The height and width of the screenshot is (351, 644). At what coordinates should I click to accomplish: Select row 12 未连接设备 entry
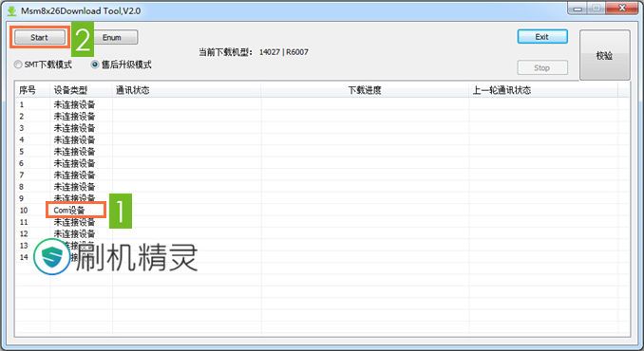pyautogui.click(x=74, y=233)
